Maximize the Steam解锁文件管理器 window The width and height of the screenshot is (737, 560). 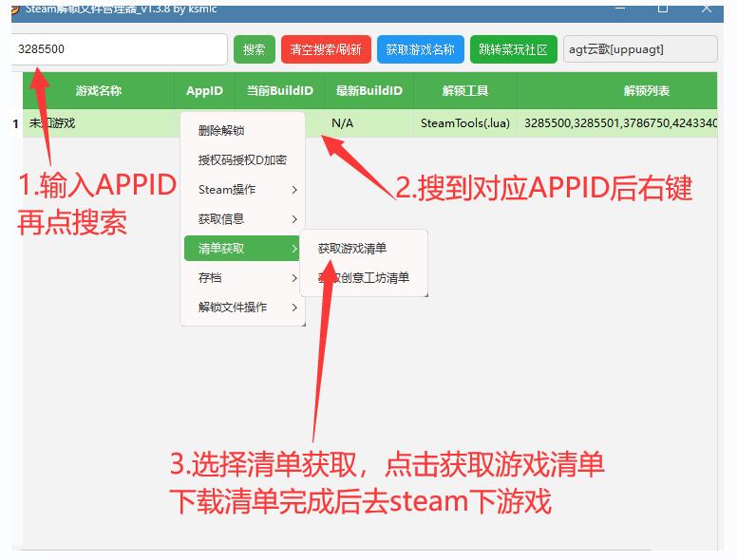coord(663,9)
